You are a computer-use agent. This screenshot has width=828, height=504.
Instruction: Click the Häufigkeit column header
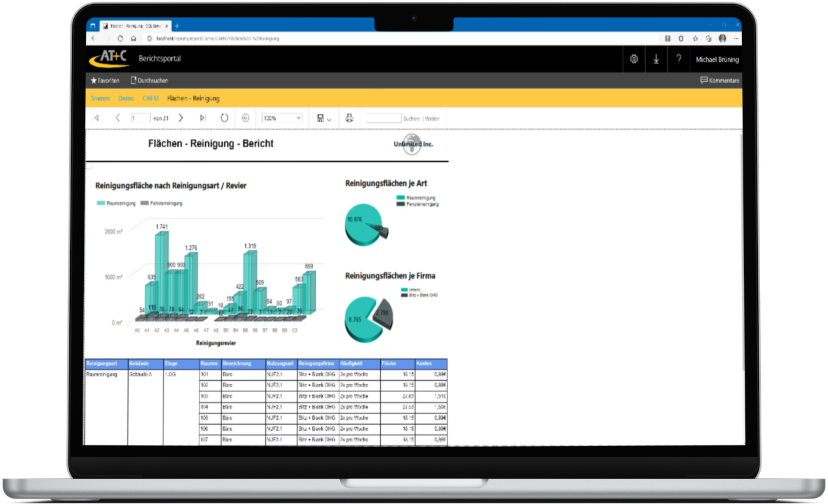click(x=359, y=364)
